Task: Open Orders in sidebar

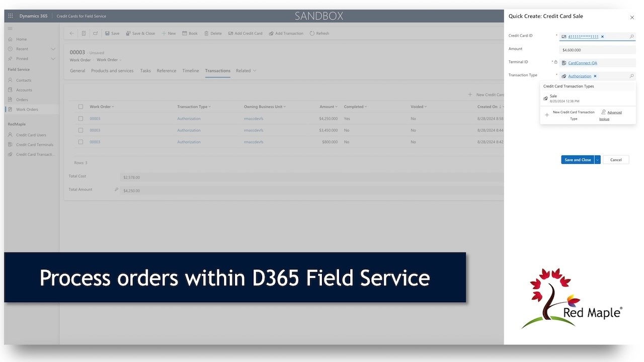Action: [x=22, y=100]
